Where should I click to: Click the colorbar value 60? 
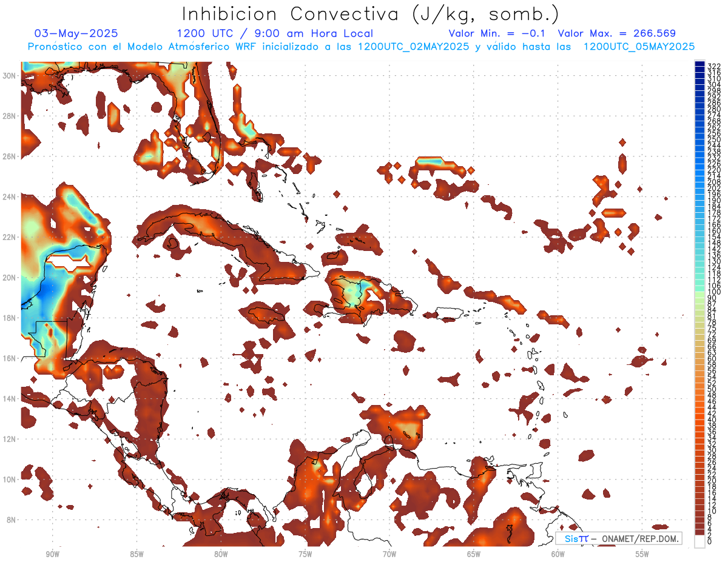(x=712, y=358)
